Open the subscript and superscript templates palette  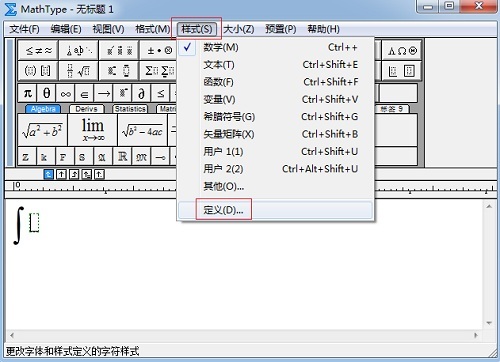coord(119,70)
